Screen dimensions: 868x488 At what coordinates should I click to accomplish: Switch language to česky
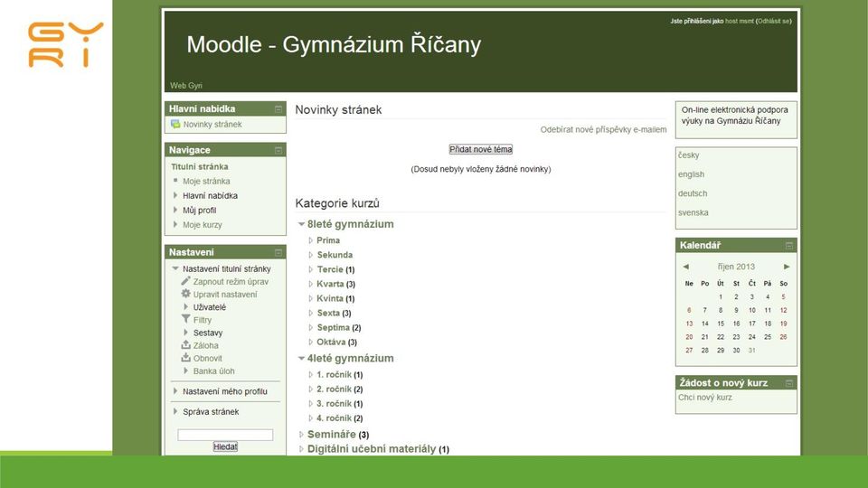coord(689,155)
